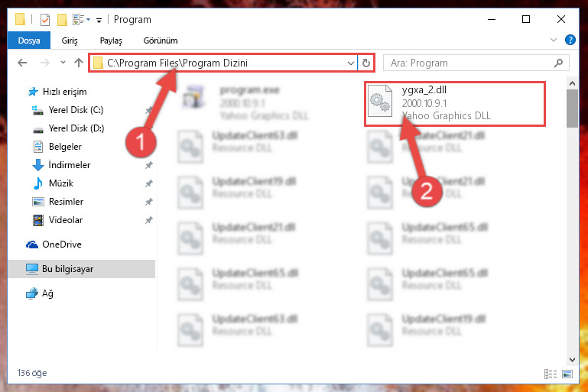Image resolution: width=588 pixels, height=392 pixels.
Task: Refresh the current folder view
Action: (x=366, y=63)
